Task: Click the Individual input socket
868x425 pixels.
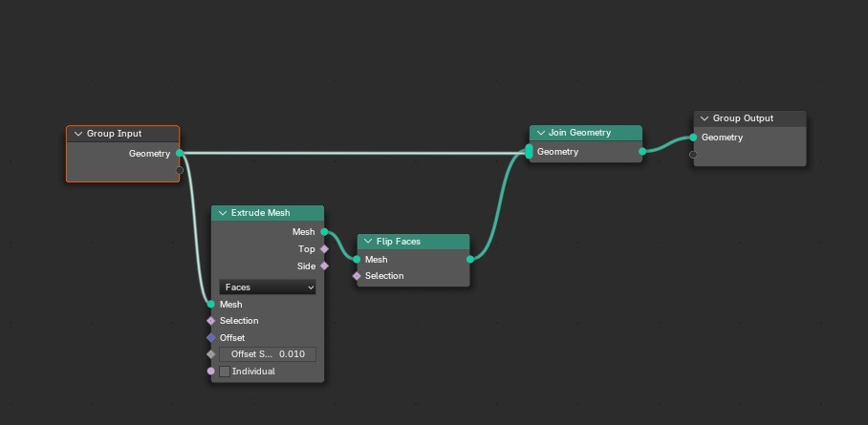Action: pyautogui.click(x=211, y=372)
